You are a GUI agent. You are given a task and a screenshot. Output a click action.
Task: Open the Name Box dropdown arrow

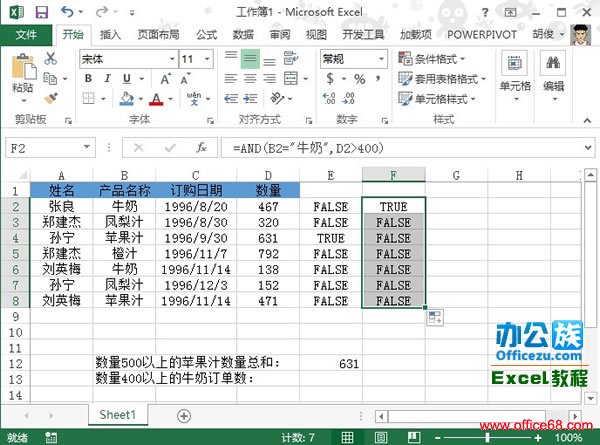pyautogui.click(x=87, y=147)
